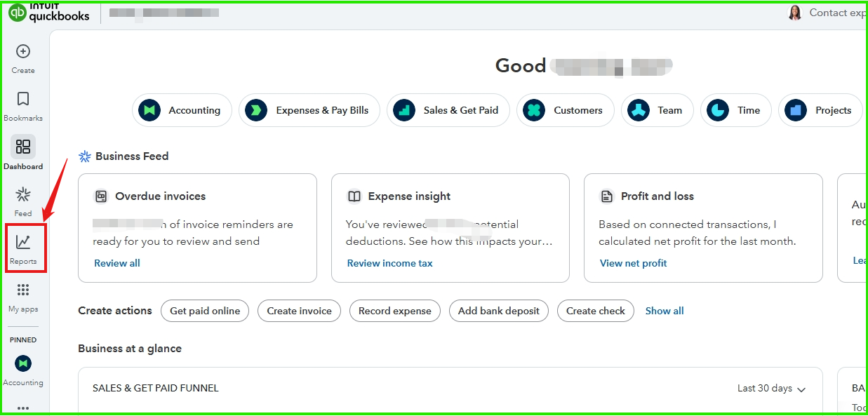The width and height of the screenshot is (868, 416).
Task: Open the Create plus icon in sidebar
Action: pyautogui.click(x=23, y=52)
